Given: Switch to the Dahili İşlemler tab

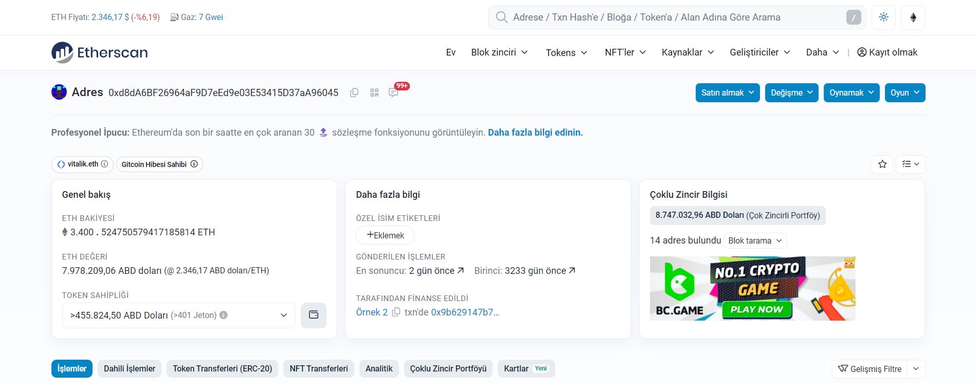Looking at the screenshot, I should (x=130, y=369).
